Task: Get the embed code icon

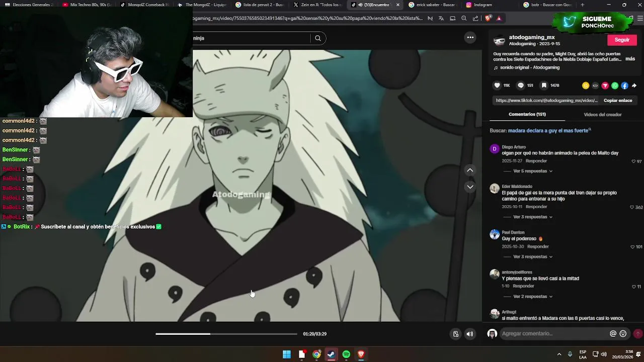Action: (x=595, y=85)
